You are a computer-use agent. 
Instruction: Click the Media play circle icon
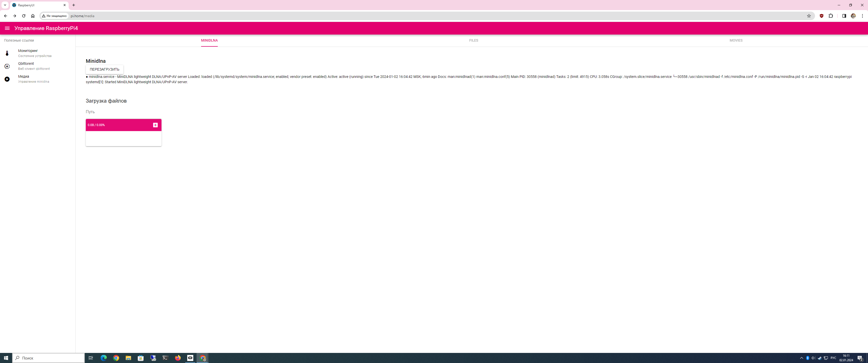(7, 79)
